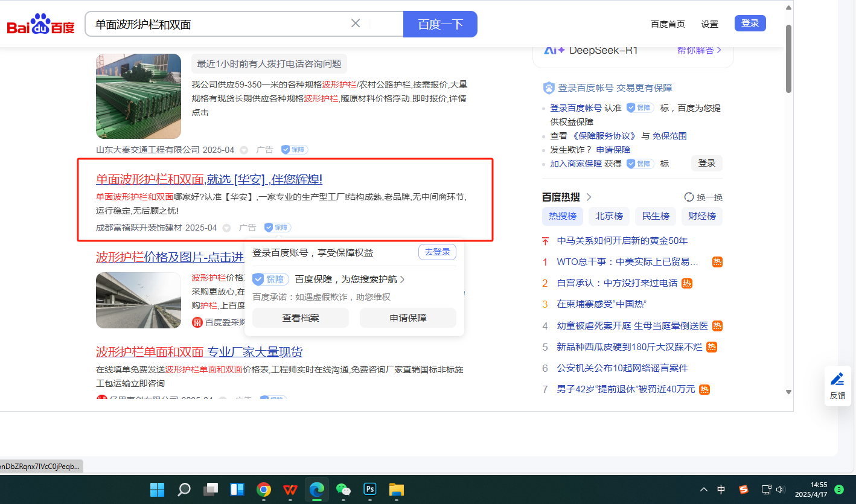Switch to the 北京榜 tab

coord(609,216)
